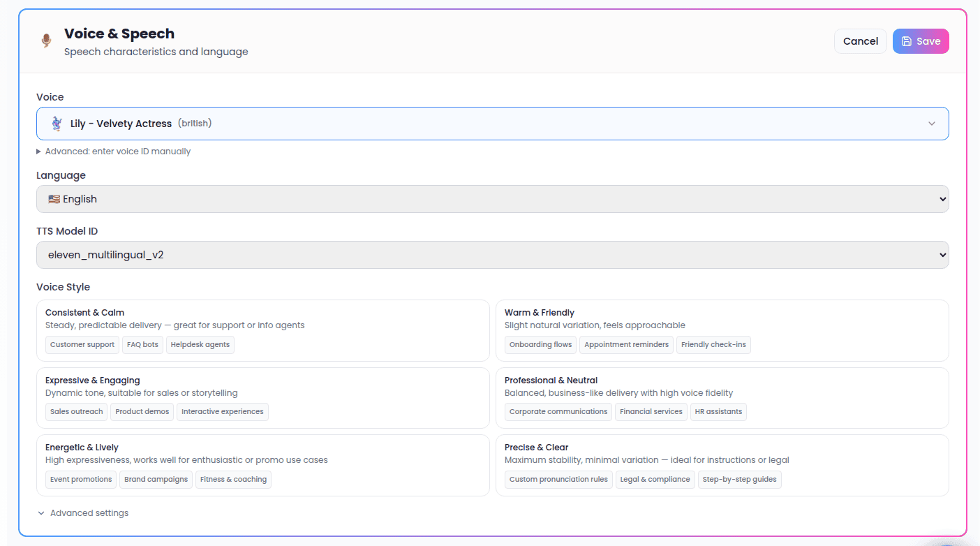Click the Voice field label
The height and width of the screenshot is (546, 980).
[50, 97]
